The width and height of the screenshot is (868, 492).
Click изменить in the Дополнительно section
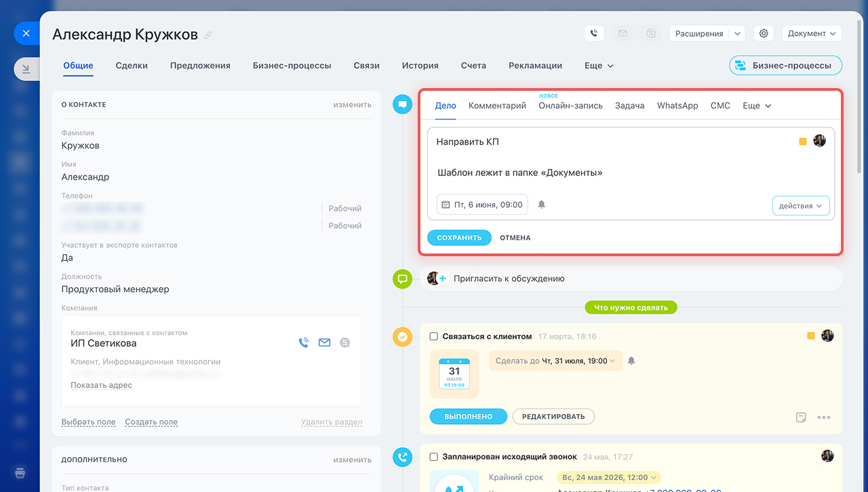pos(352,459)
